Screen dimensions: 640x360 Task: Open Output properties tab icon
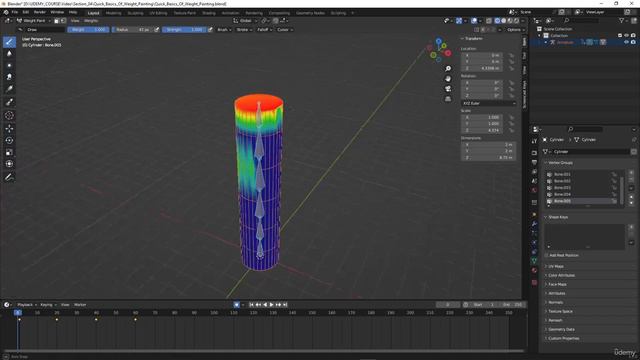coord(534,162)
